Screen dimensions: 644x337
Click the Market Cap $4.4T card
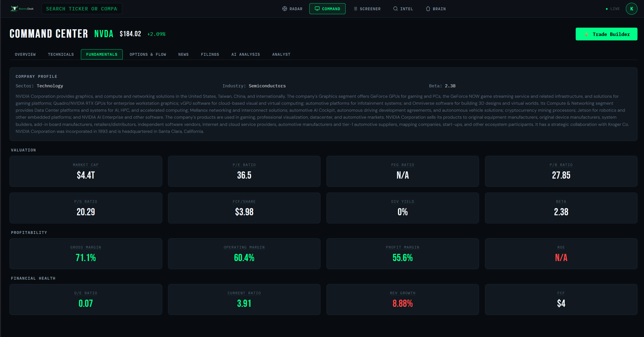pyautogui.click(x=86, y=171)
